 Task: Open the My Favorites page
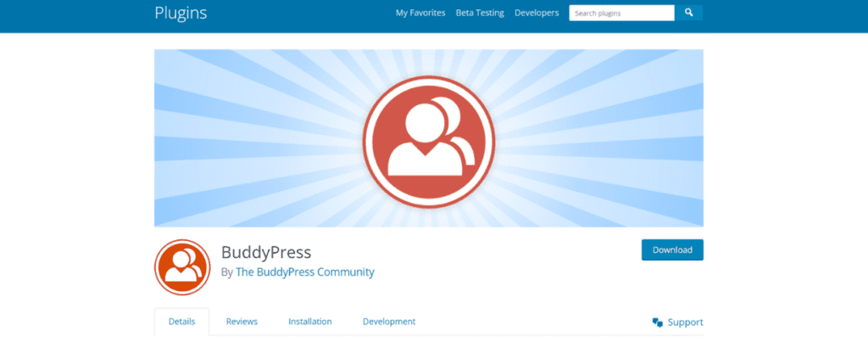(x=420, y=13)
